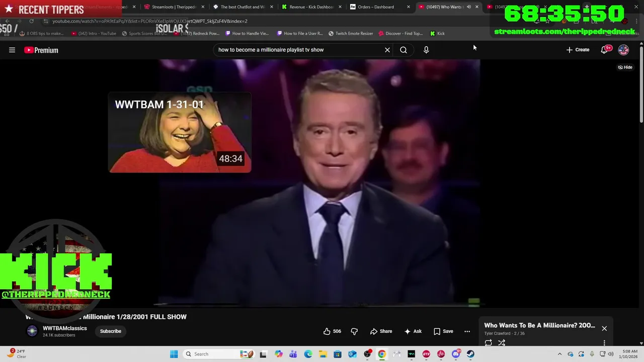The image size is (644, 362).
Task: Ask about this video
Action: click(413, 331)
